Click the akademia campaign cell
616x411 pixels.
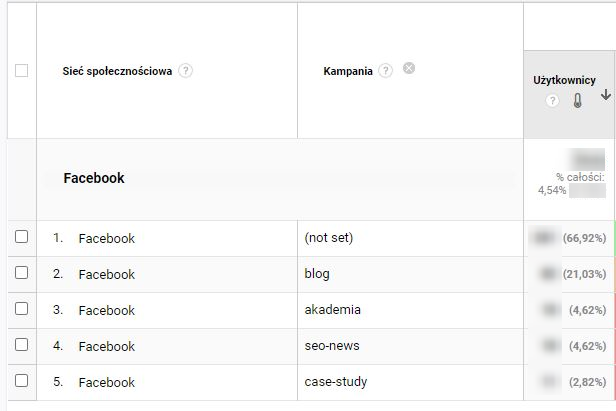tap(332, 310)
